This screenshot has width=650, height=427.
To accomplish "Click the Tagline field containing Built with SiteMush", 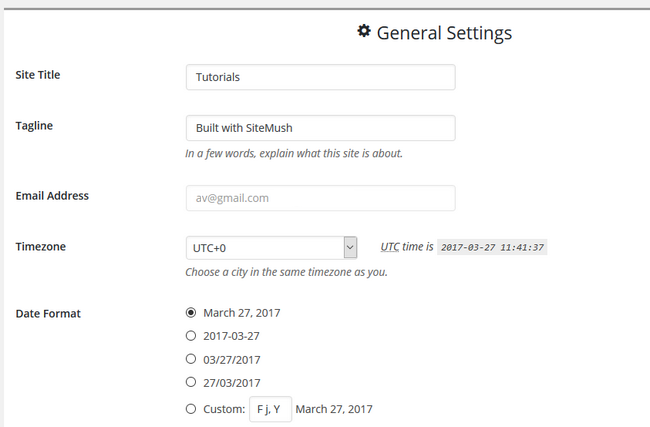I will coord(320,128).
